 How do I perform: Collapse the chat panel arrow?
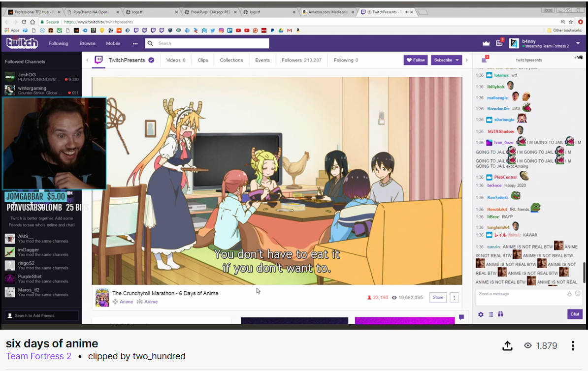467,60
